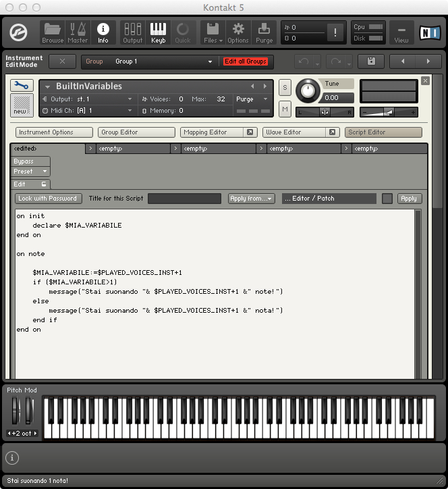
Task: Expand the Apply from... dropdown
Action: click(x=251, y=199)
